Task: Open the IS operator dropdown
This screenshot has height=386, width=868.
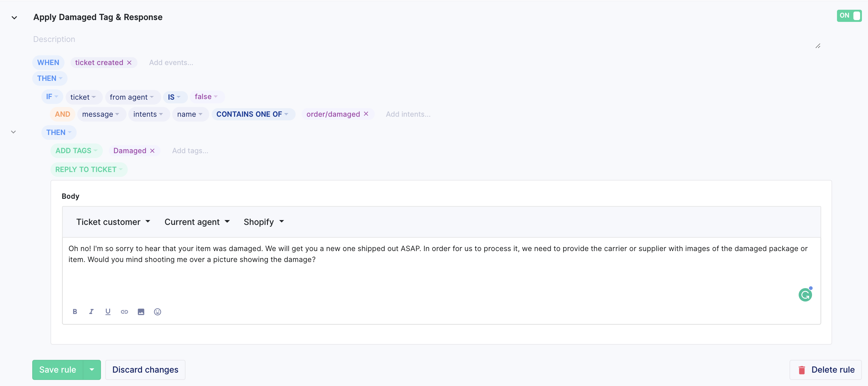Action: (x=175, y=97)
